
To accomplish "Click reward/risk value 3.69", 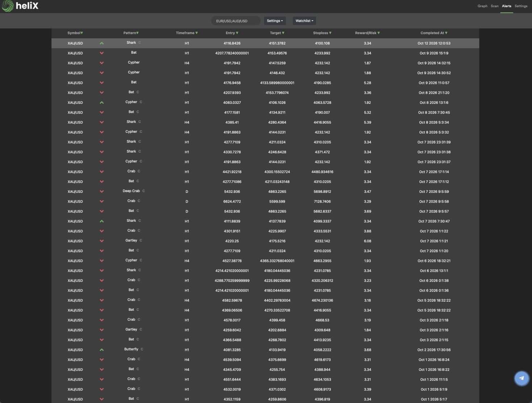I will point(368,211).
